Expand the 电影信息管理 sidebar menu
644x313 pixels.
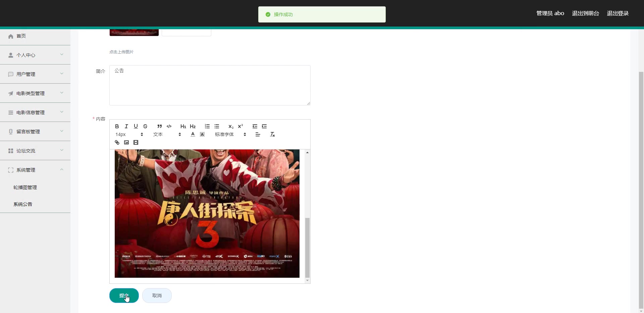pos(35,113)
